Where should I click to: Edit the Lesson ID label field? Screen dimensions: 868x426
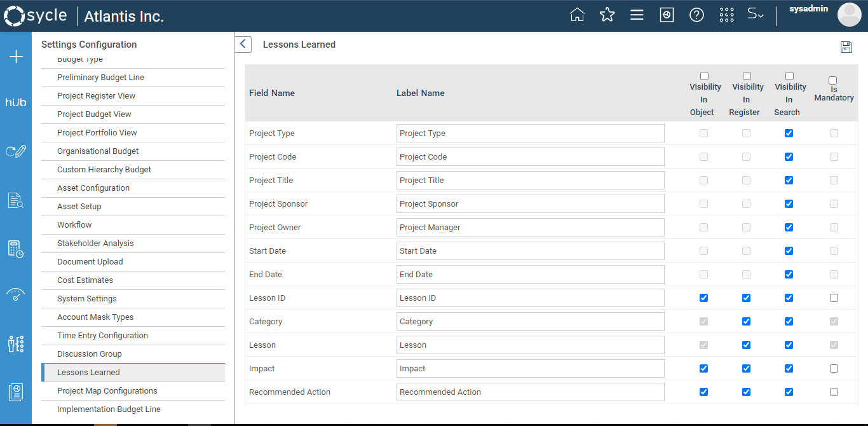[531, 298]
